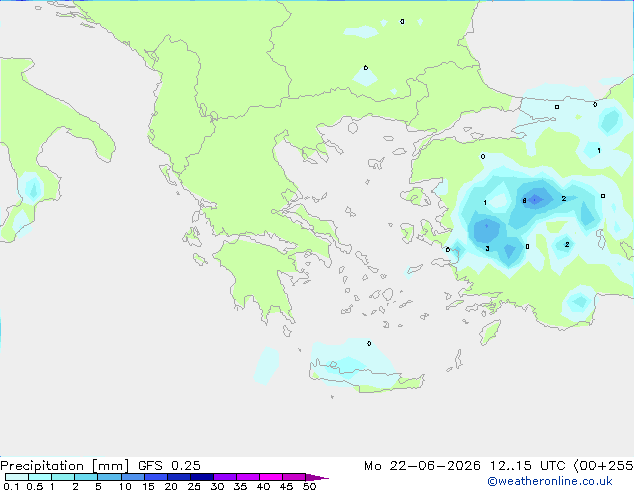This screenshot has width=634, height=490.
Task: Click the "20" legend scale label
Action: point(171,486)
